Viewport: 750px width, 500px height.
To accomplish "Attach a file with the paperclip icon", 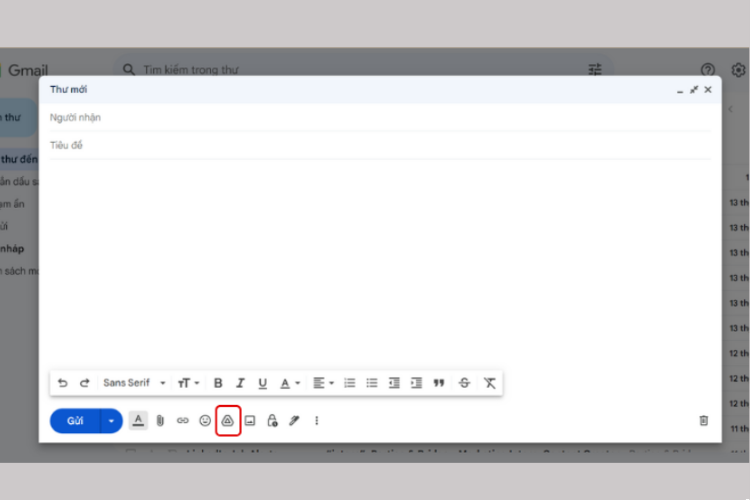I will click(x=160, y=421).
